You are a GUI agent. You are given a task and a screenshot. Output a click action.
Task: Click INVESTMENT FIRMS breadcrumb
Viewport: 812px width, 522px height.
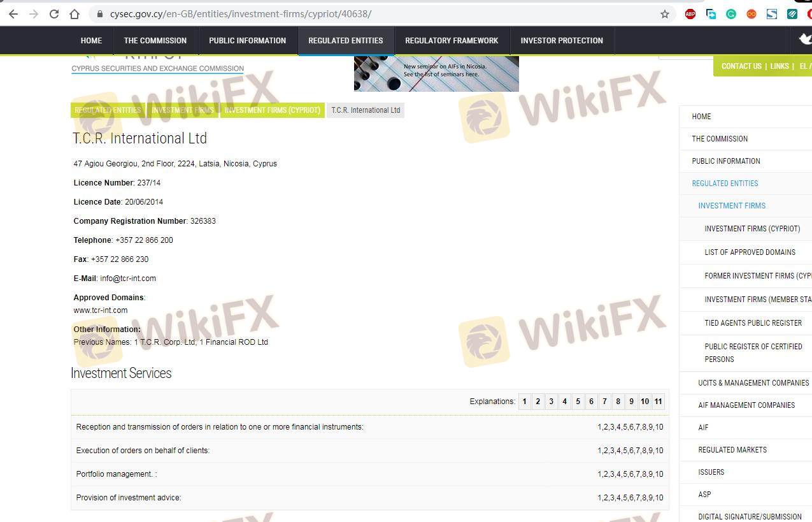coord(183,110)
